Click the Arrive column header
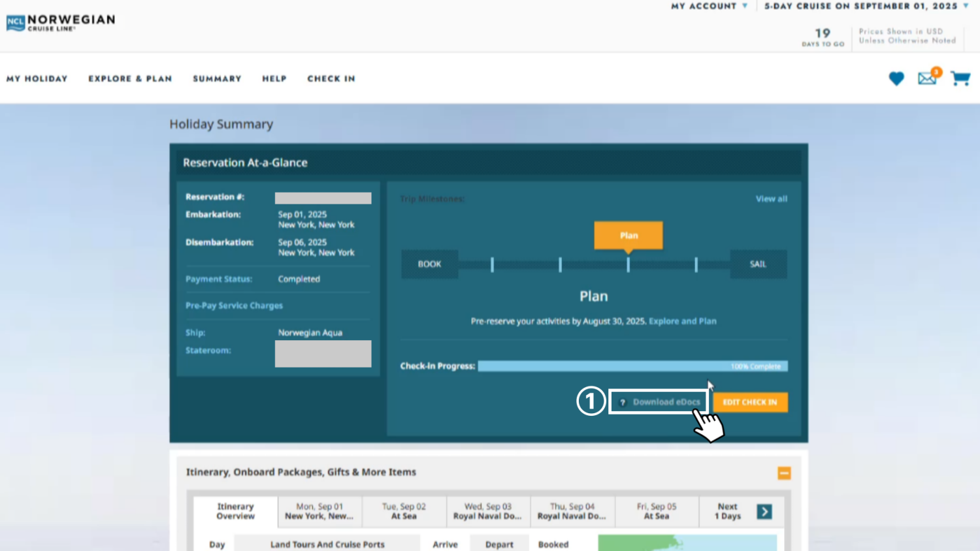Image resolution: width=980 pixels, height=551 pixels. pyautogui.click(x=445, y=544)
